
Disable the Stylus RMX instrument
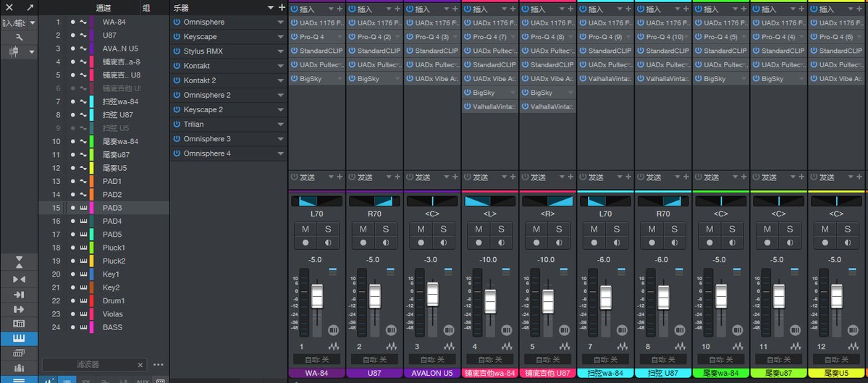(x=177, y=51)
